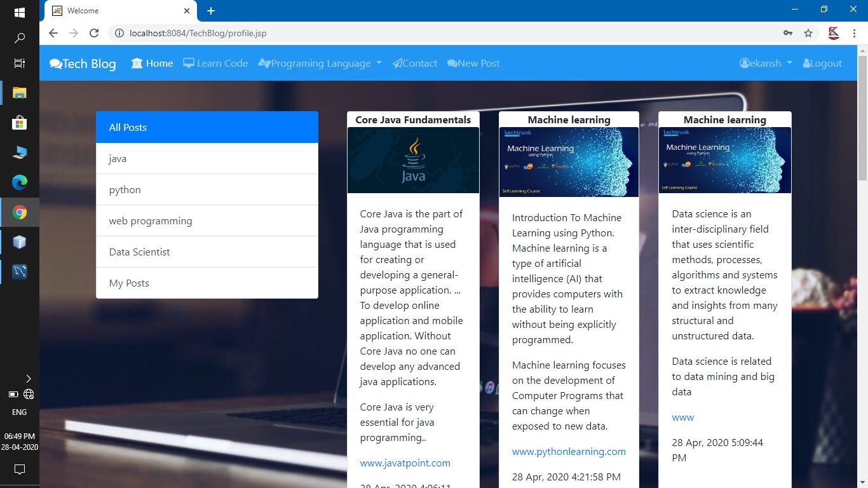Click the Logout link
This screenshot has width=868, height=488.
[822, 64]
